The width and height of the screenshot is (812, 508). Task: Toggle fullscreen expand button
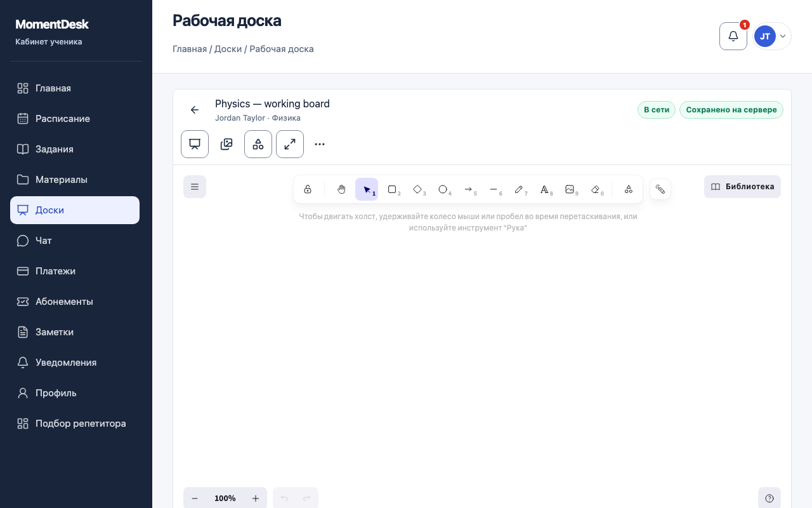290,144
